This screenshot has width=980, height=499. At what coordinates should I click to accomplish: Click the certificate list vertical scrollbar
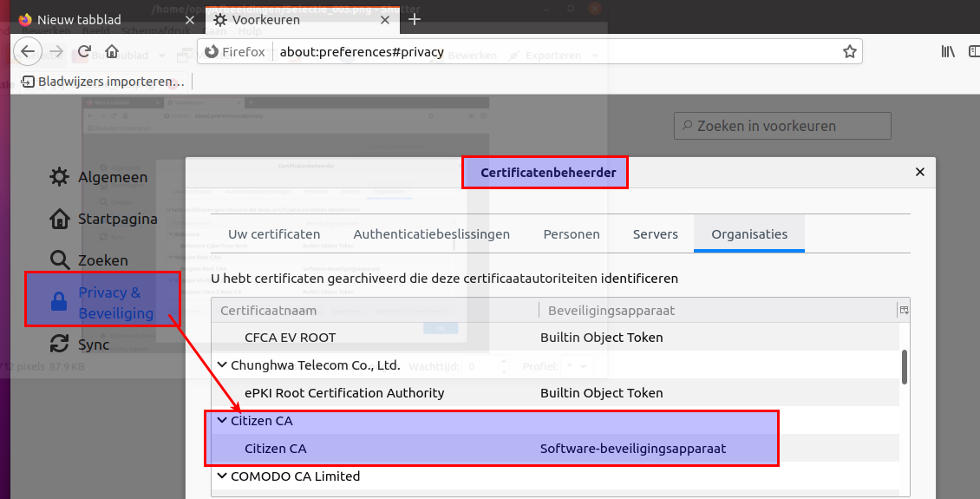905,367
